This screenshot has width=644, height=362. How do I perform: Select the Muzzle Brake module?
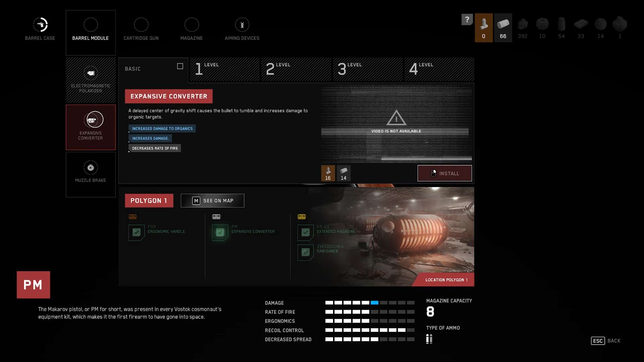coord(91,174)
